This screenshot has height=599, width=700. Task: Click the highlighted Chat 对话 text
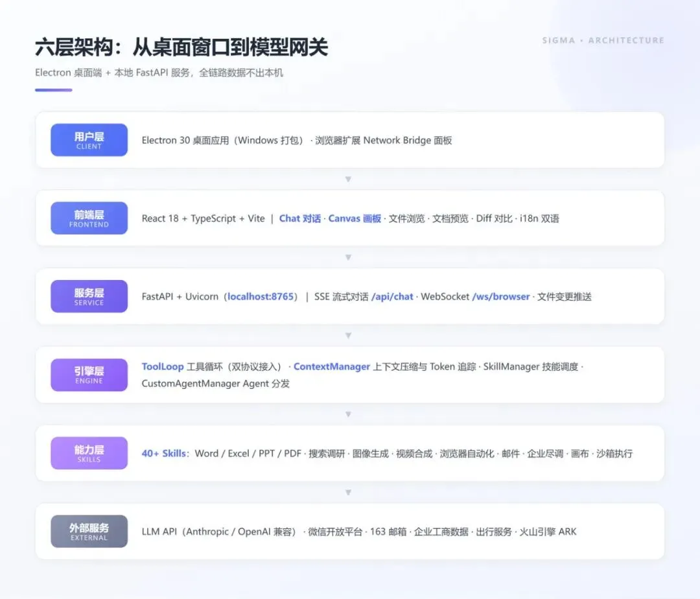tap(300, 218)
